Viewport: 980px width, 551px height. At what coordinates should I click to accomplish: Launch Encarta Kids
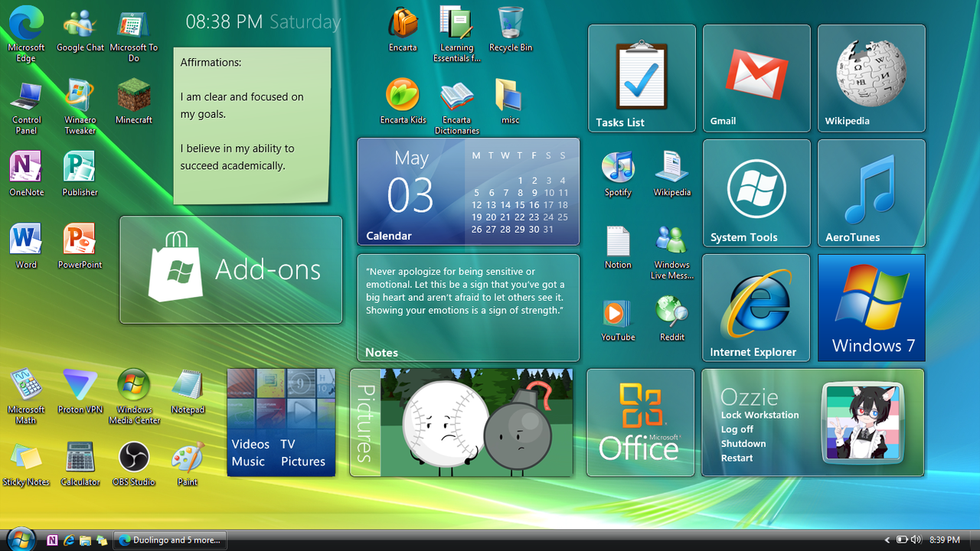(403, 101)
